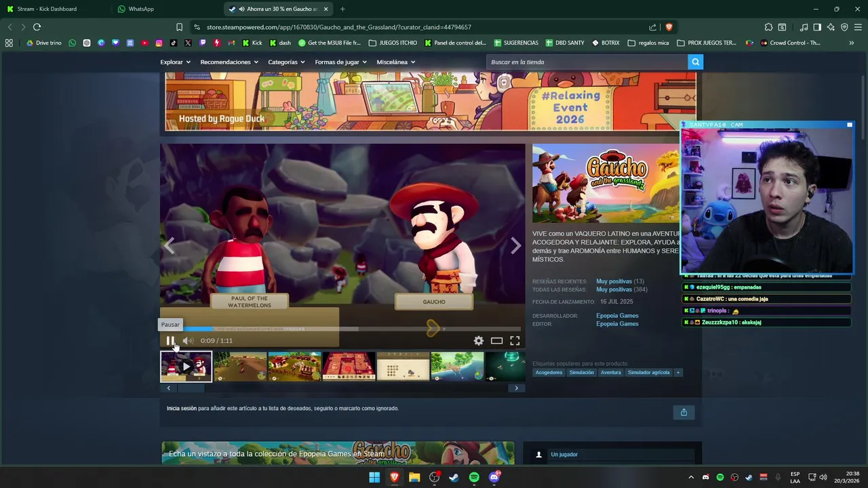Expand the Recomendaciones menu
This screenshot has height=488, width=868.
(x=229, y=62)
